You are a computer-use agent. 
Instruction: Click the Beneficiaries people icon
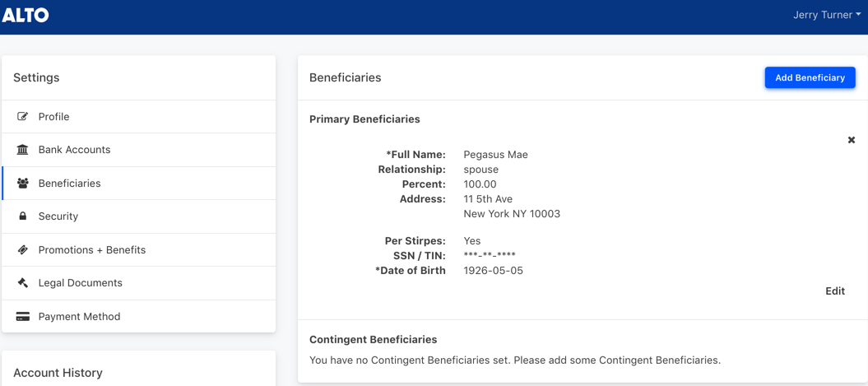(23, 183)
